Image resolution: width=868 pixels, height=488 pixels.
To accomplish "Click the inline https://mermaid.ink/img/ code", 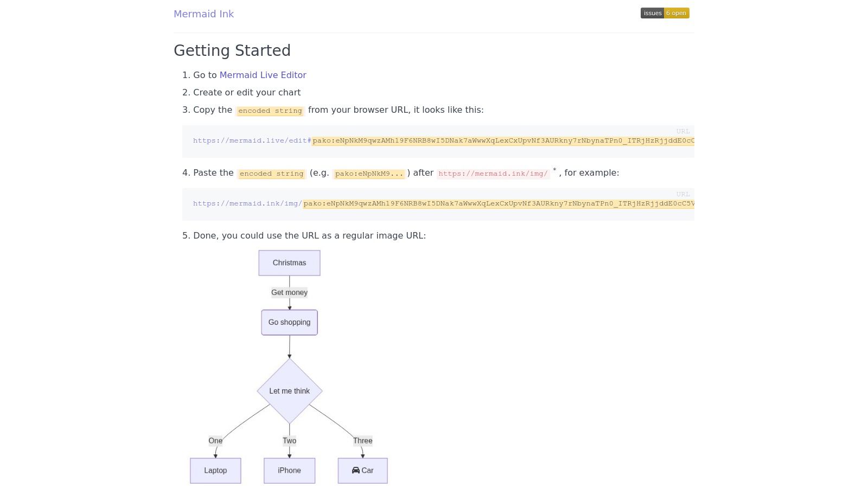I will pyautogui.click(x=493, y=174).
